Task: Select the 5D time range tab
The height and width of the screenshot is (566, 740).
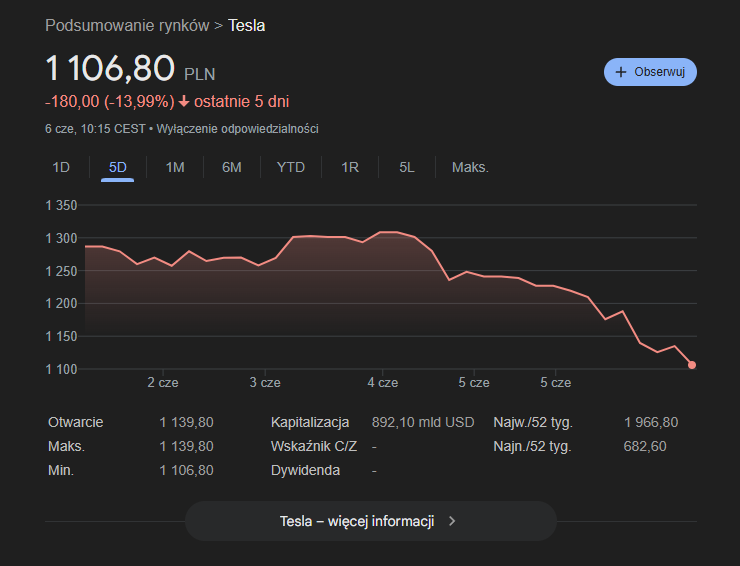Action: click(x=118, y=167)
